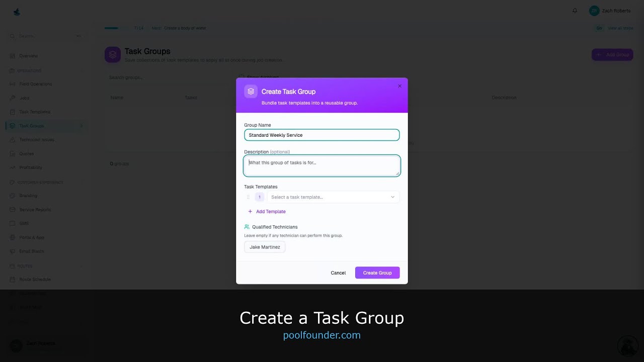Cancel the task group creation
This screenshot has width=644, height=362.
338,273
